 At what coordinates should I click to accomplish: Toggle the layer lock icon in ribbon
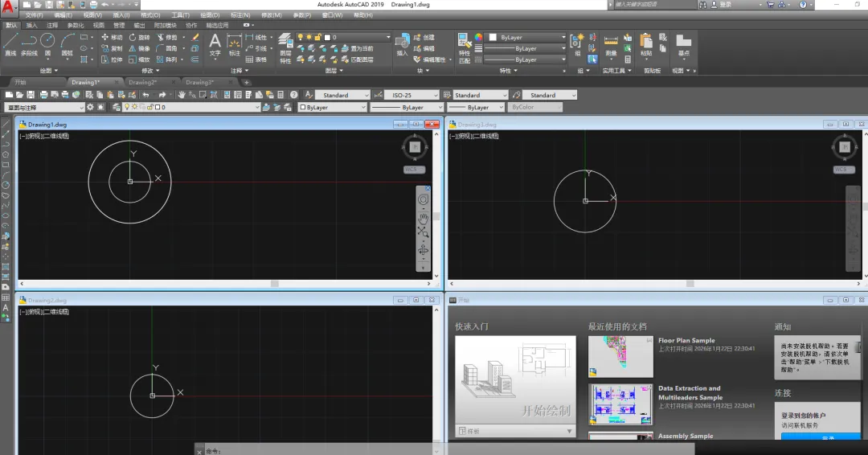coord(318,37)
